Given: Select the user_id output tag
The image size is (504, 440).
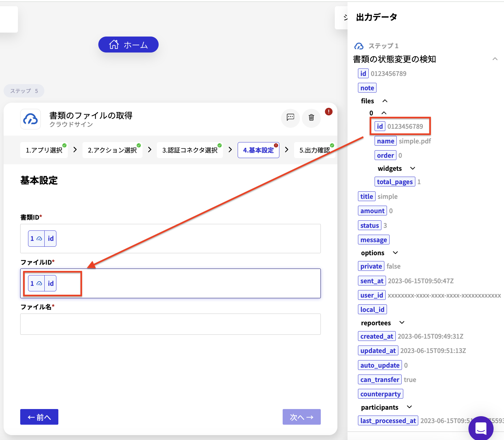Looking at the screenshot, I should pyautogui.click(x=372, y=295).
